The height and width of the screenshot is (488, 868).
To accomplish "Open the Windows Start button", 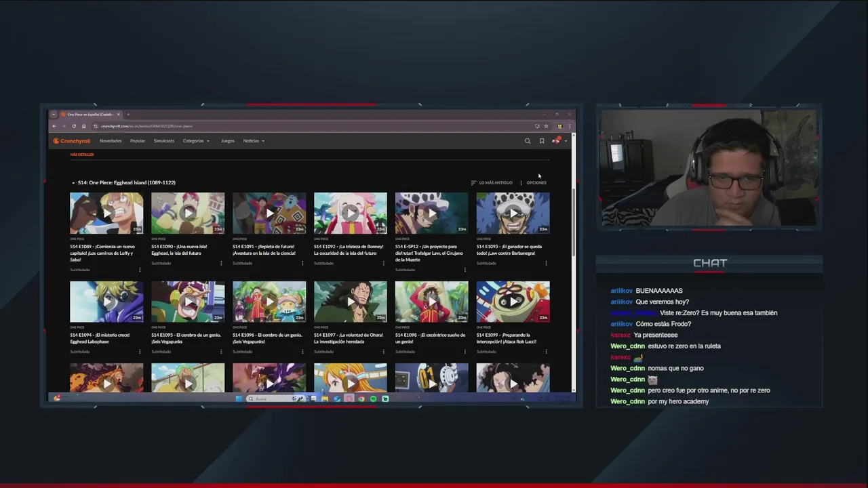I will pos(239,399).
